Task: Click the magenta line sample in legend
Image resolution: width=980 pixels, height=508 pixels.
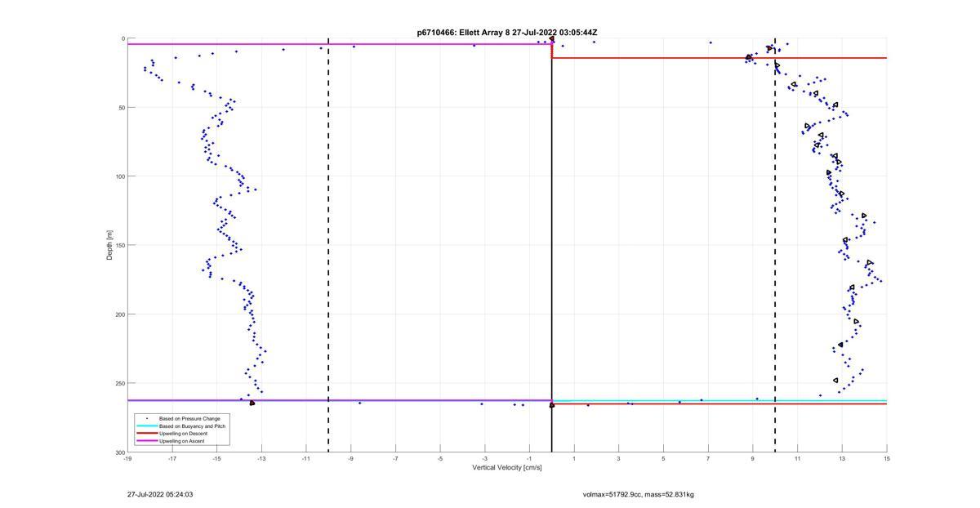Action: pyautogui.click(x=146, y=441)
